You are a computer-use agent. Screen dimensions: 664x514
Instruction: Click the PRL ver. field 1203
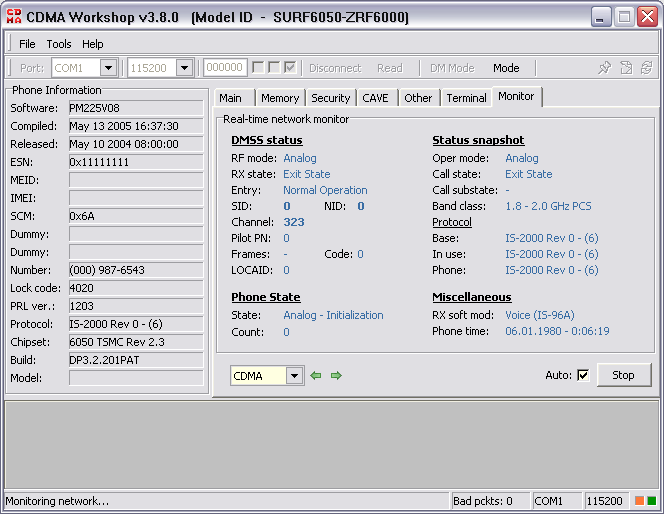[136, 306]
